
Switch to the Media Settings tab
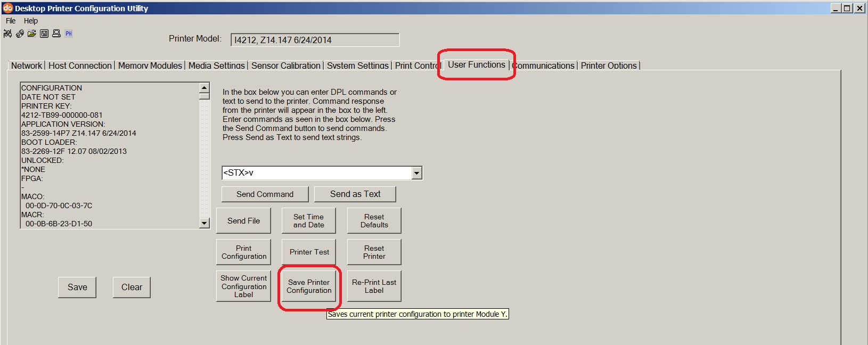216,65
